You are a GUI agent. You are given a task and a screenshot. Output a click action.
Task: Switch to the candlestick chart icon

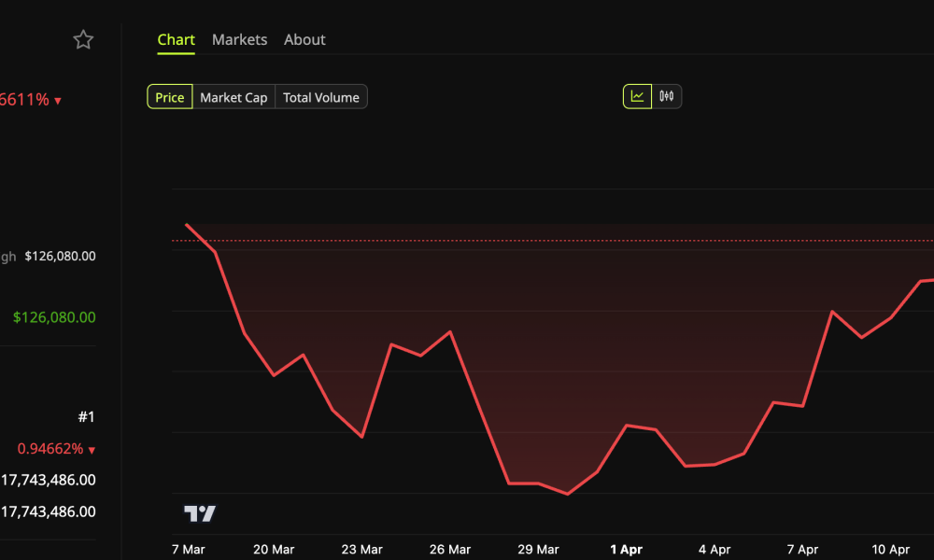click(x=667, y=95)
